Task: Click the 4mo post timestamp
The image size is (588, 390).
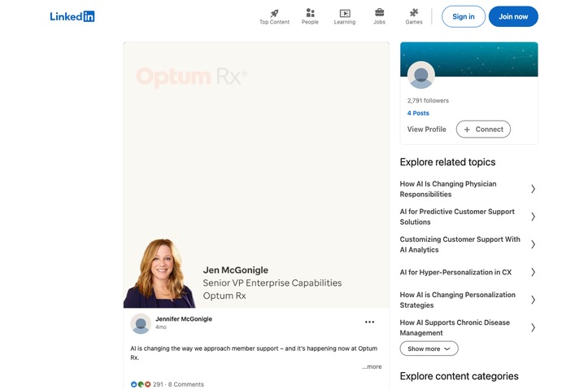Action: coord(161,327)
